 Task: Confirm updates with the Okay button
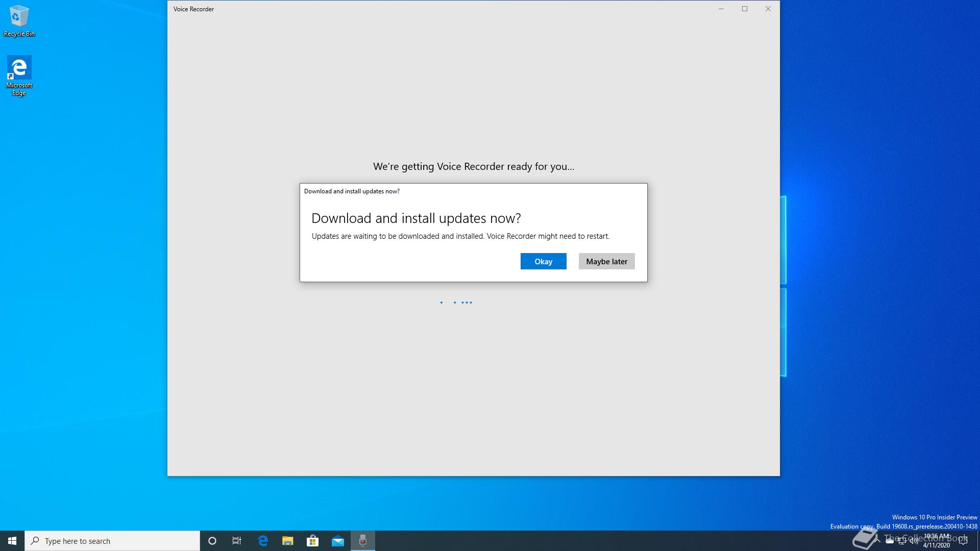543,261
